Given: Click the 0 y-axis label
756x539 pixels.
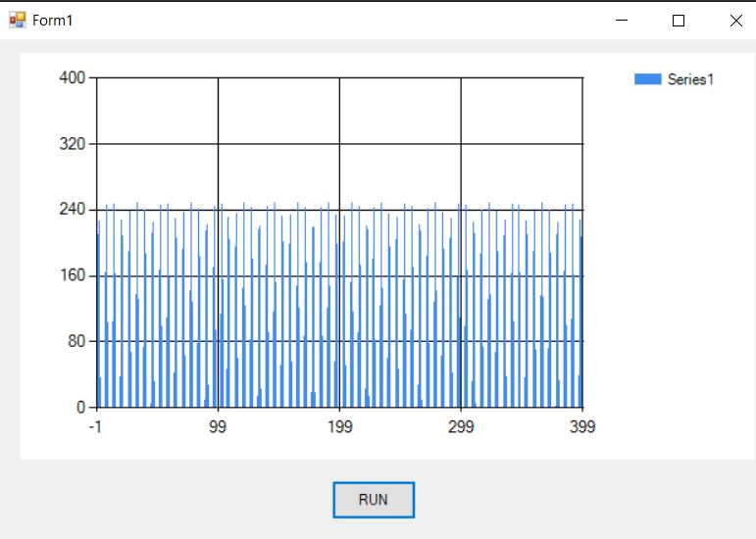Looking at the screenshot, I should point(81,408).
